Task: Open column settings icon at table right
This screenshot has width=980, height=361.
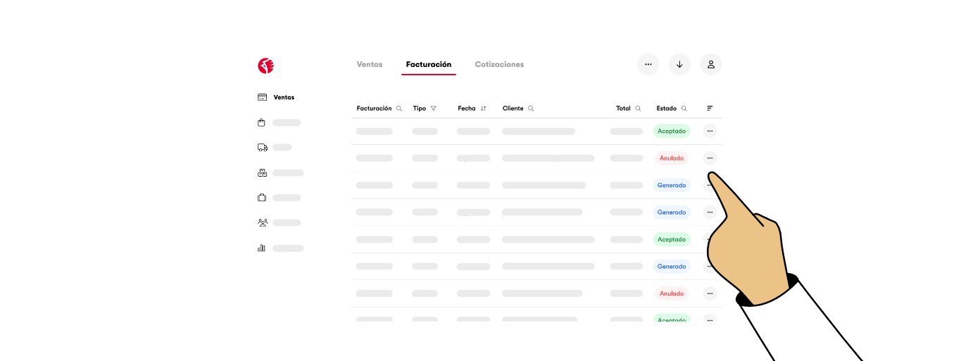Action: 710,108
